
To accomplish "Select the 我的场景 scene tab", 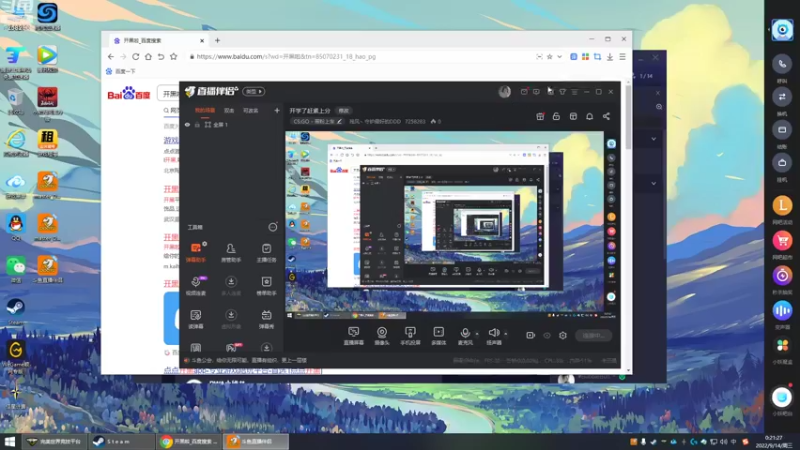I will pos(205,110).
